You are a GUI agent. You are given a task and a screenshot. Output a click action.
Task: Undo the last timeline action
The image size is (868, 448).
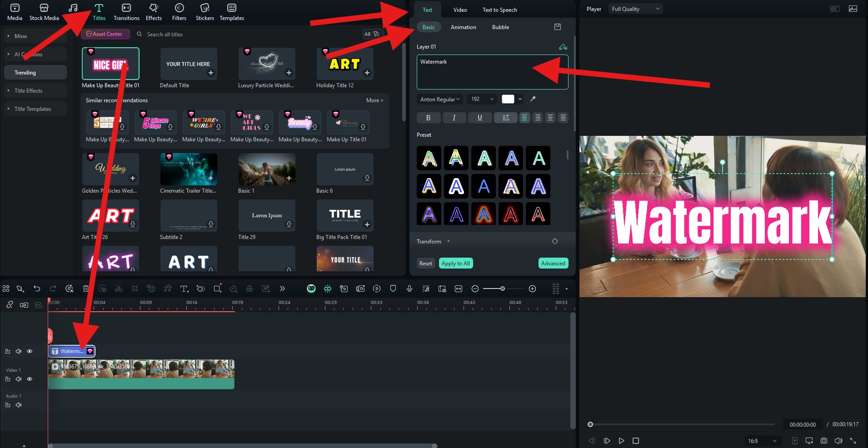click(x=37, y=289)
